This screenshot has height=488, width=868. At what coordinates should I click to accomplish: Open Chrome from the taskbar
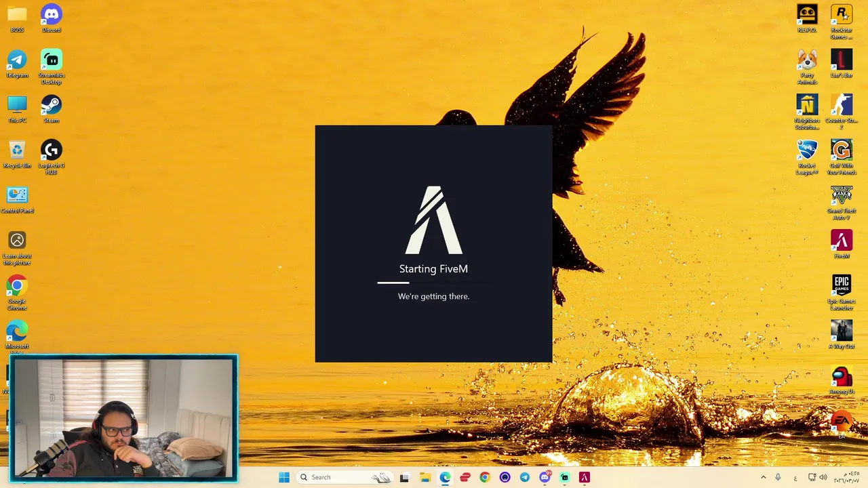click(x=485, y=477)
